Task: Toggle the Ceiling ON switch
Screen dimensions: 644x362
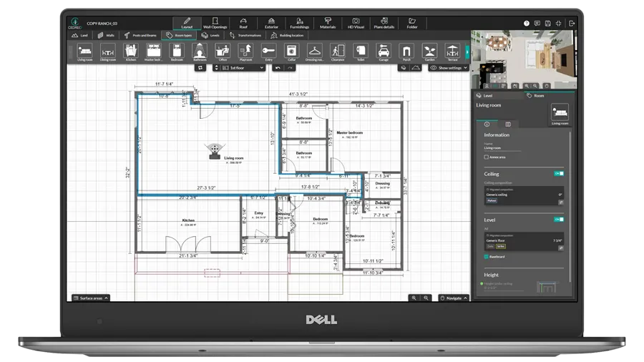Action: (559, 174)
